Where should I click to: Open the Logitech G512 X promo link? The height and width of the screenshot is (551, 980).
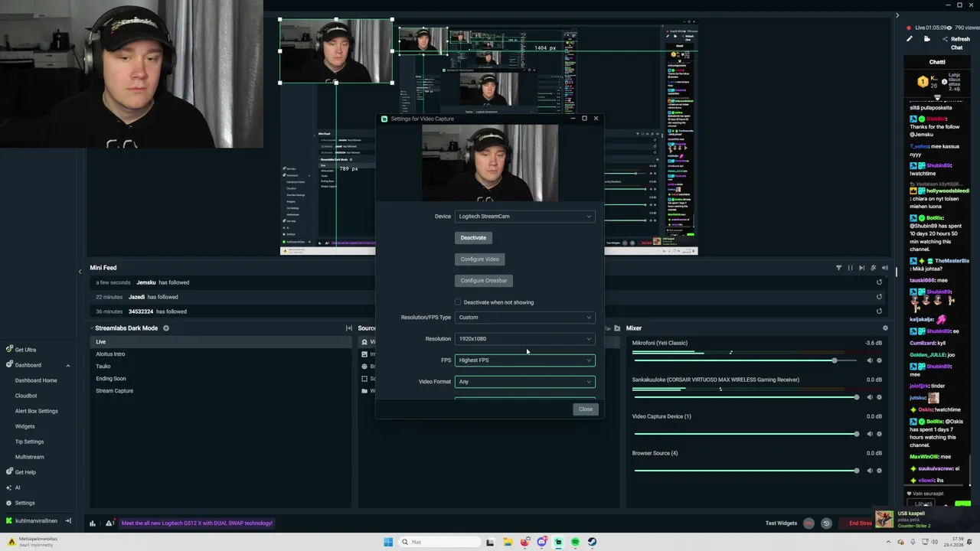(x=197, y=523)
